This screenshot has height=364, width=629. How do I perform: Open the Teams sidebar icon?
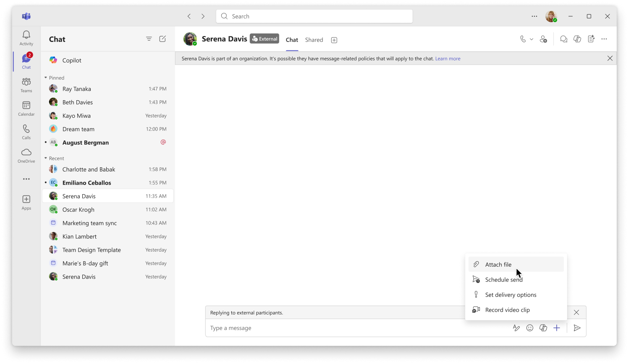(x=26, y=84)
